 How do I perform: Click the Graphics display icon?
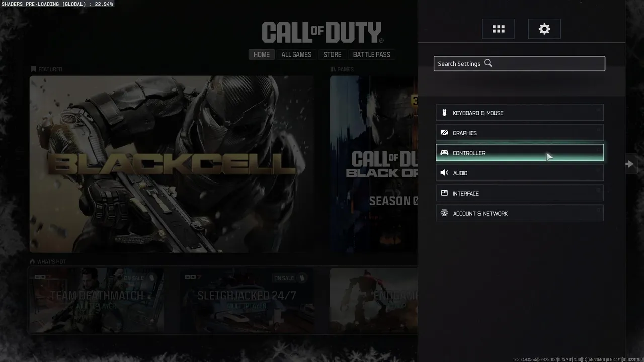[x=444, y=133]
